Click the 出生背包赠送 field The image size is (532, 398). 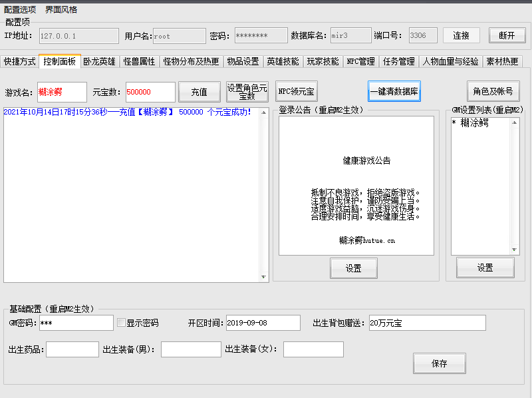point(428,323)
